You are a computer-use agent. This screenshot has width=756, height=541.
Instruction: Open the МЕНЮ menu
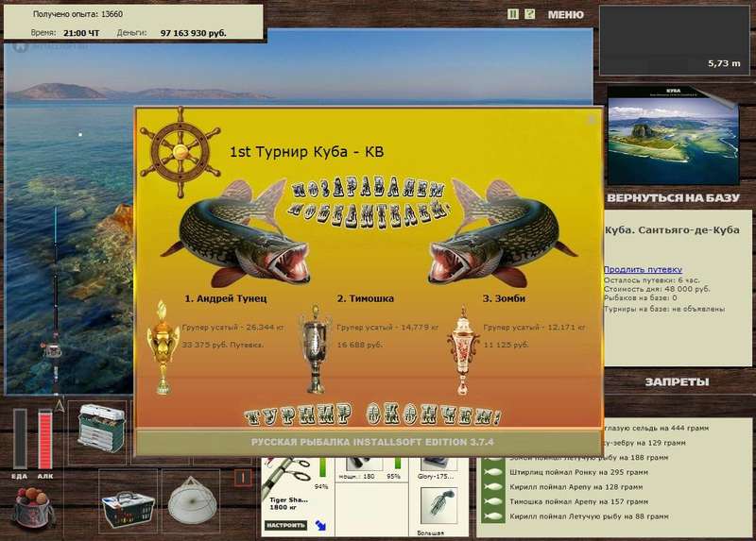click(565, 15)
